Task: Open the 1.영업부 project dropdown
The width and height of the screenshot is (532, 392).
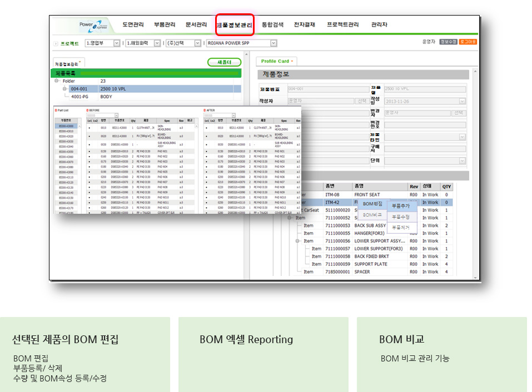Action: tap(117, 43)
